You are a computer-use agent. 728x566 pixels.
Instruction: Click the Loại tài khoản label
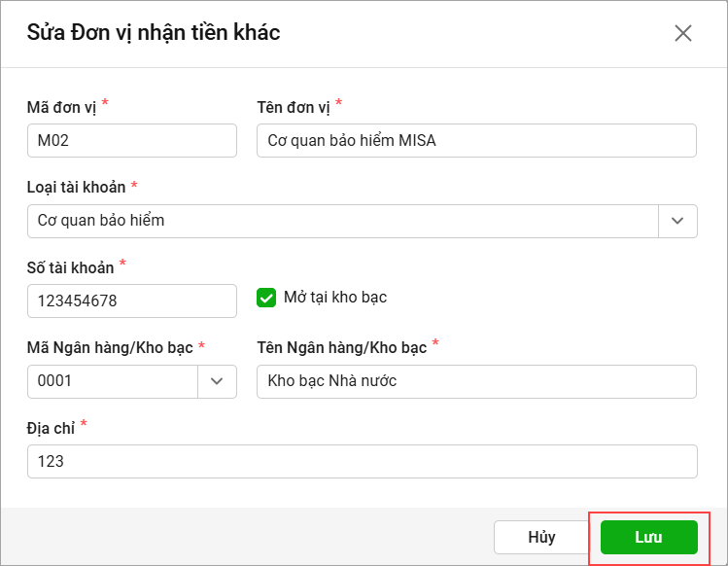[x=76, y=188]
